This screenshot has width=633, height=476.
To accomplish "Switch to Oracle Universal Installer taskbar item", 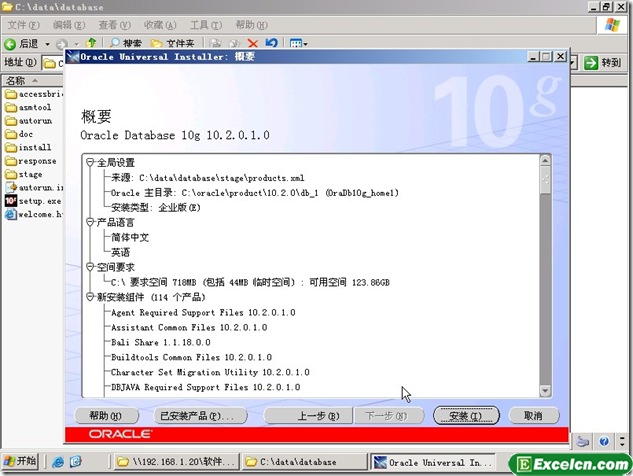I will 434,462.
